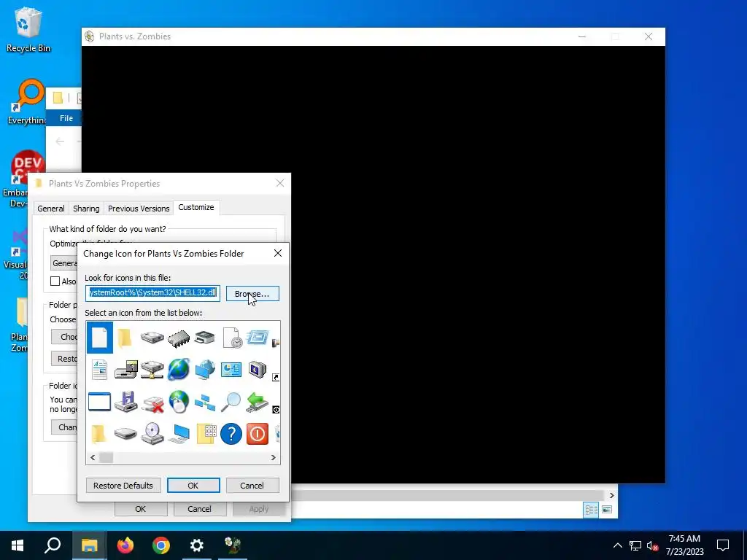Click Restore Defaults in Change Icon dialog
The height and width of the screenshot is (560, 747).
pos(123,485)
